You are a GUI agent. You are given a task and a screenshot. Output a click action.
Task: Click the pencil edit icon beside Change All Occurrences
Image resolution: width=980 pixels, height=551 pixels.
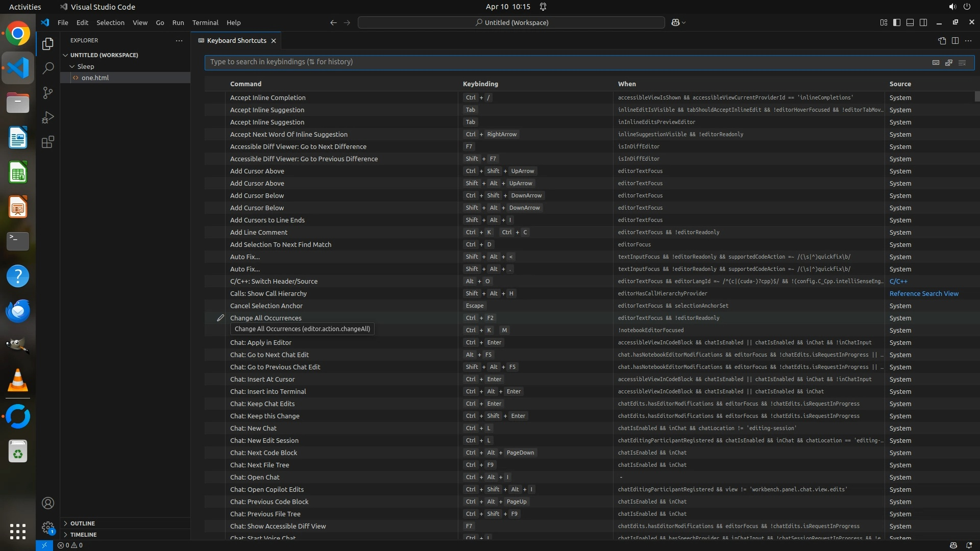click(x=220, y=318)
